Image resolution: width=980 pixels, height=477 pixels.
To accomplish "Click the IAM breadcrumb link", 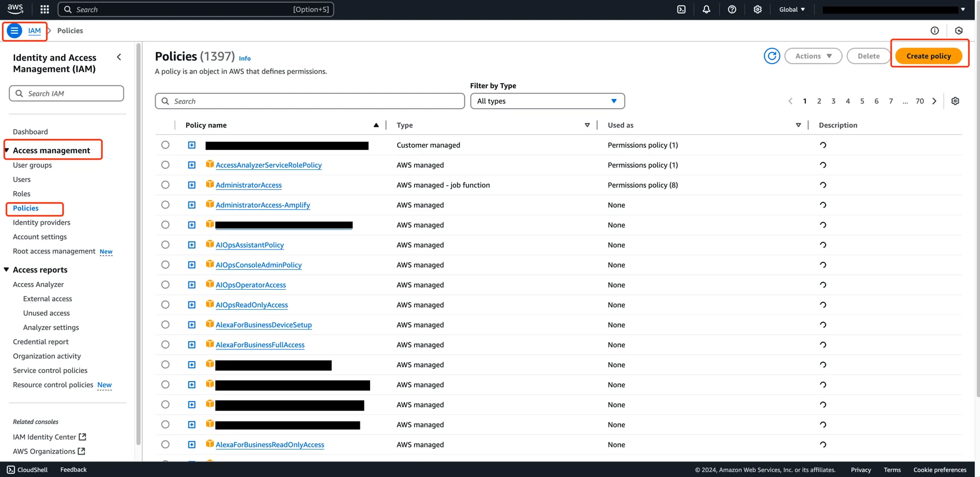I will point(34,31).
